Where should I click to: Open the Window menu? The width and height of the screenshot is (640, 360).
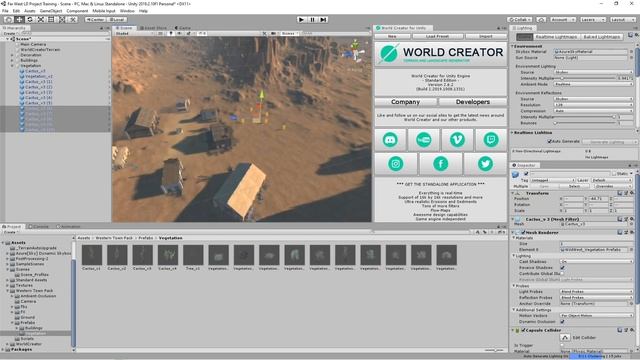127,11
